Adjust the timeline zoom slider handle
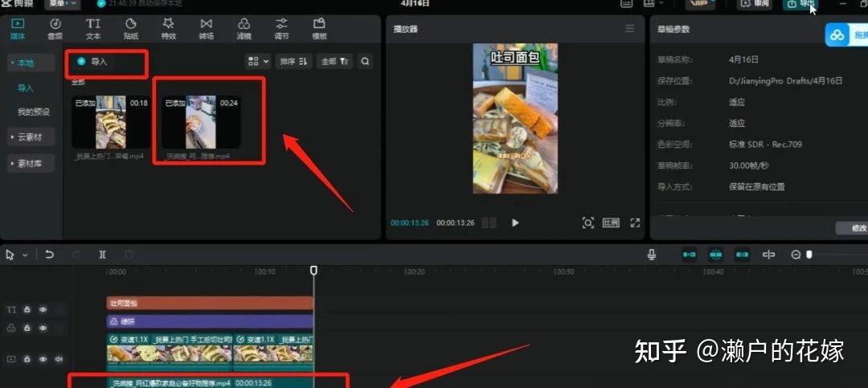Image resolution: width=868 pixels, height=388 pixels. [x=809, y=255]
